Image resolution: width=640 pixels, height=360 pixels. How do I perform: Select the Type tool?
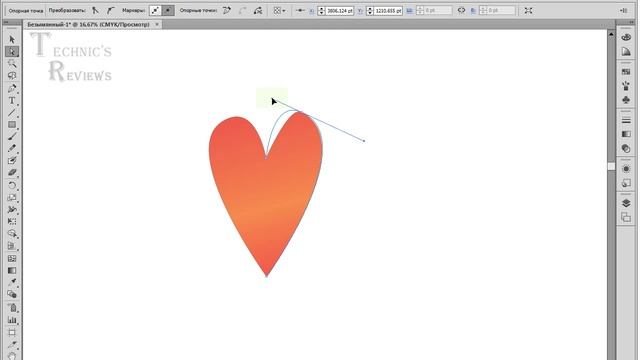point(12,100)
